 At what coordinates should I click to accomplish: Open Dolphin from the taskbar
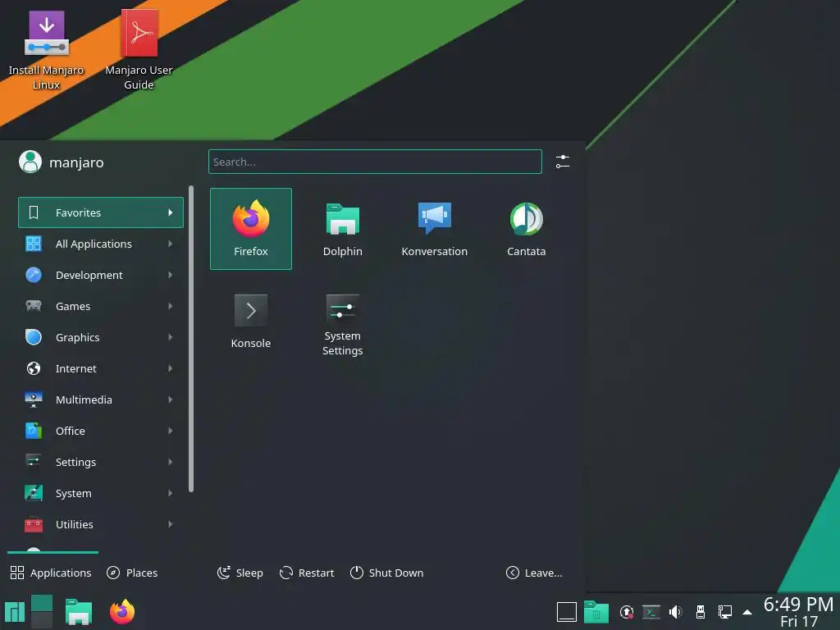pyautogui.click(x=79, y=612)
